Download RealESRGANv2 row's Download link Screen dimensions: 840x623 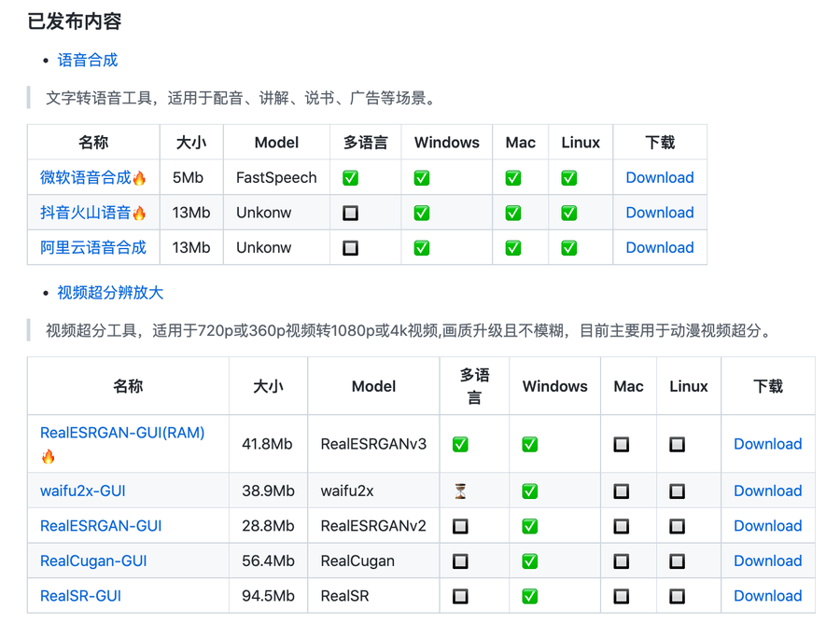pos(768,526)
